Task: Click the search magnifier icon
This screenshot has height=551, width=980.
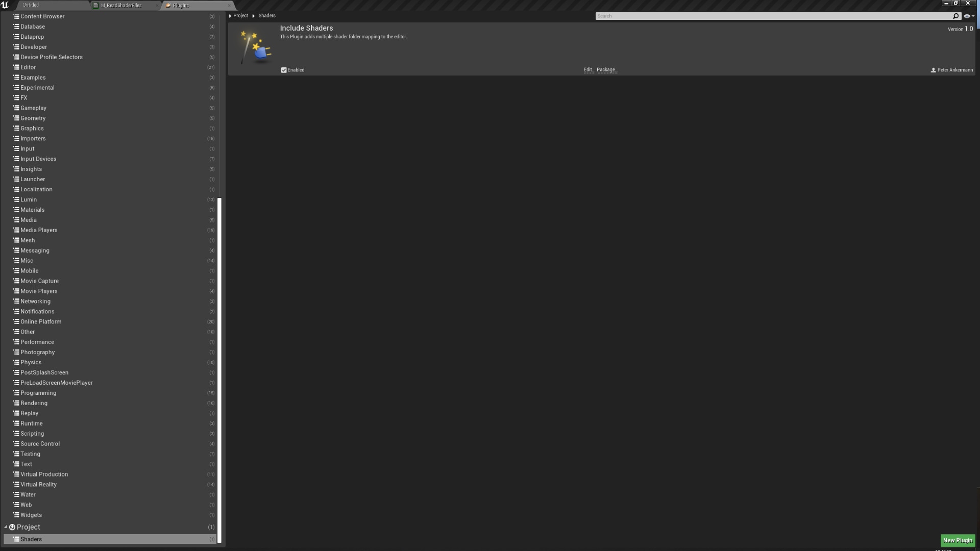Action: pos(956,16)
